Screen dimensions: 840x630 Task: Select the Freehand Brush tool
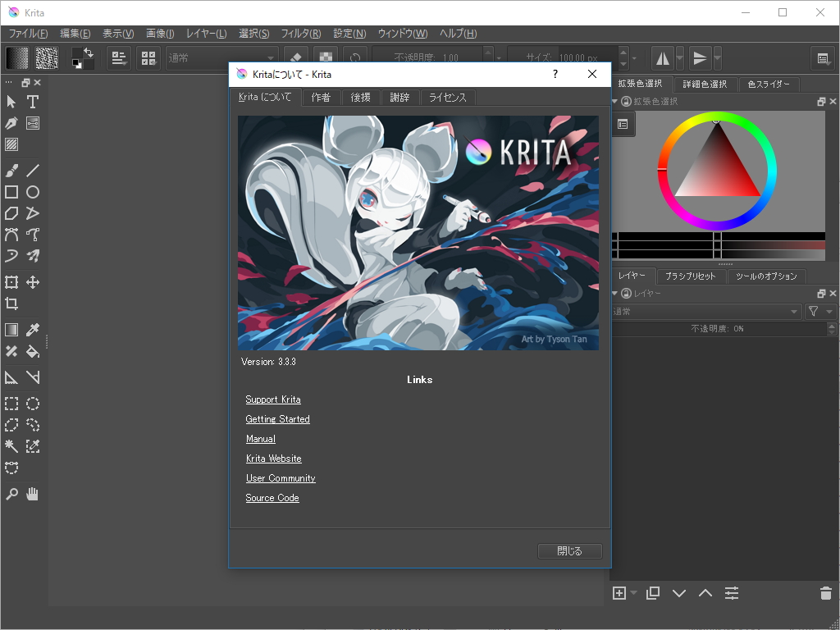point(11,170)
